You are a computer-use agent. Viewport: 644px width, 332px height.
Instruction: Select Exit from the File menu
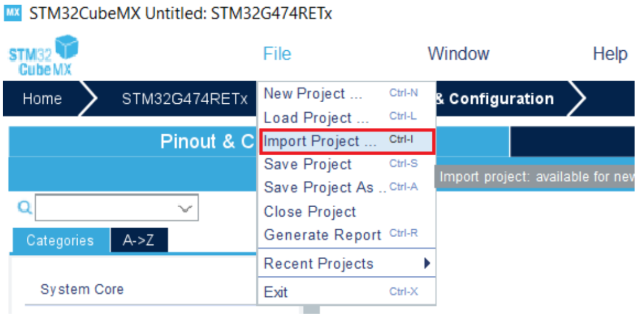[276, 292]
